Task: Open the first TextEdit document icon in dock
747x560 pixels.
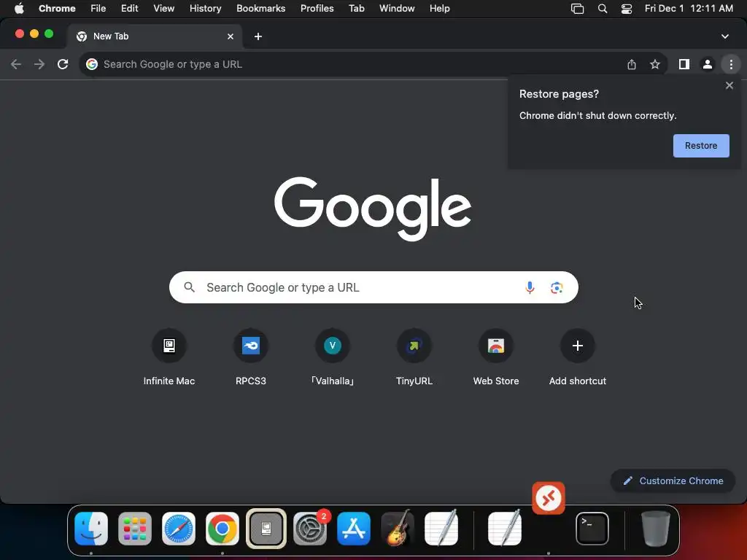Action: point(441,529)
